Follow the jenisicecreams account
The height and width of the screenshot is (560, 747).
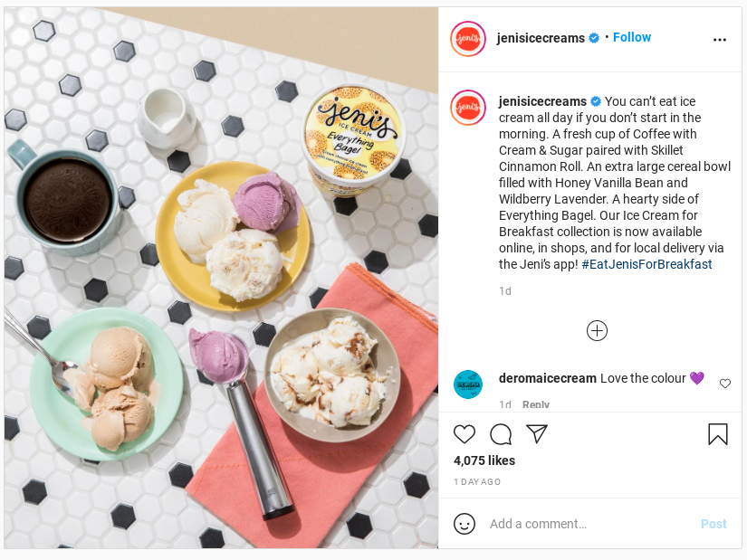click(632, 37)
